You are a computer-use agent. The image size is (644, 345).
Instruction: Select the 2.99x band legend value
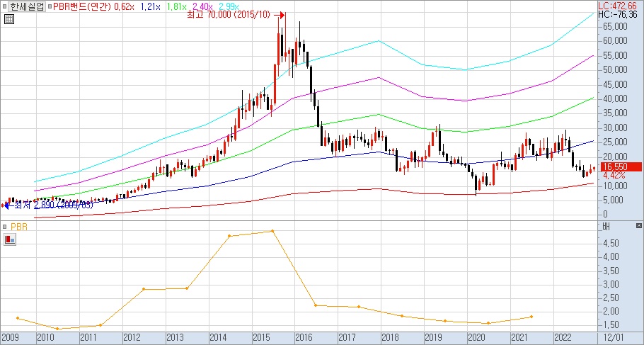229,6
